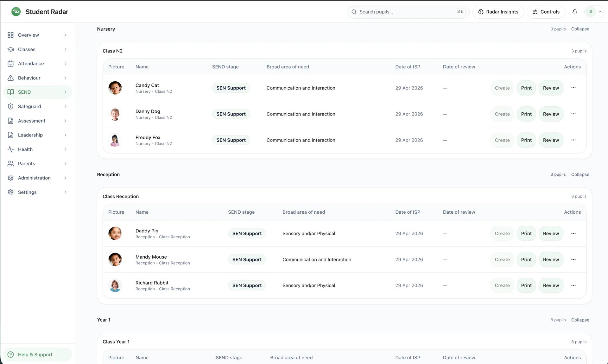Click the Controls sliders icon
This screenshot has height=364, width=608.
535,12
